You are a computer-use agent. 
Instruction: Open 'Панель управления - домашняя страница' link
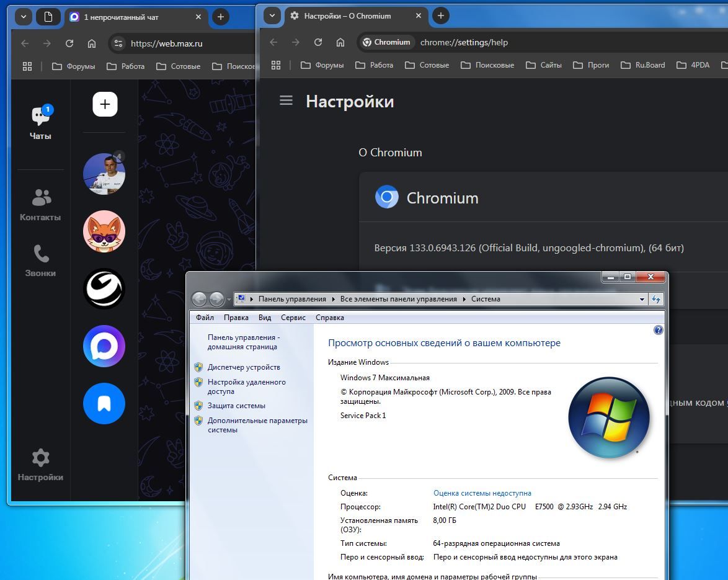click(x=243, y=342)
